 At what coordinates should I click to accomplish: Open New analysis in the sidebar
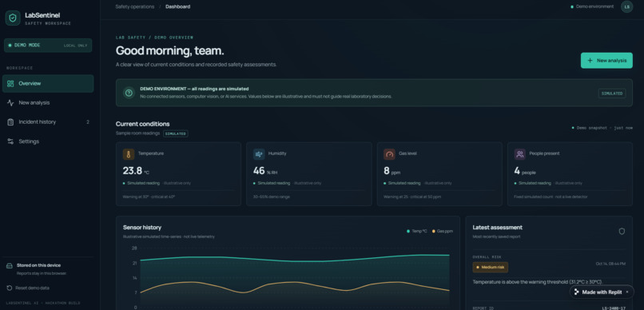point(48,102)
